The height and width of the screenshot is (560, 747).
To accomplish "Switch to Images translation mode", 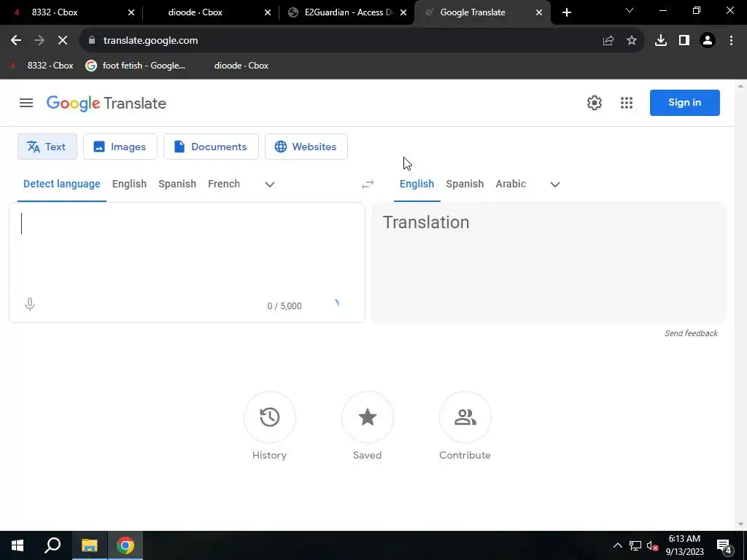I will tap(120, 147).
